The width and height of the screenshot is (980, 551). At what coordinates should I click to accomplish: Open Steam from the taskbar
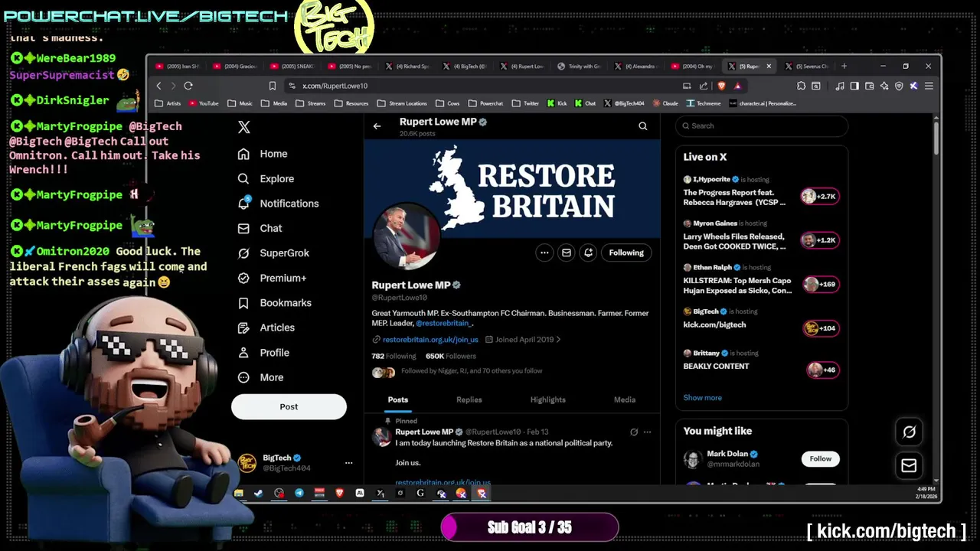(x=258, y=494)
